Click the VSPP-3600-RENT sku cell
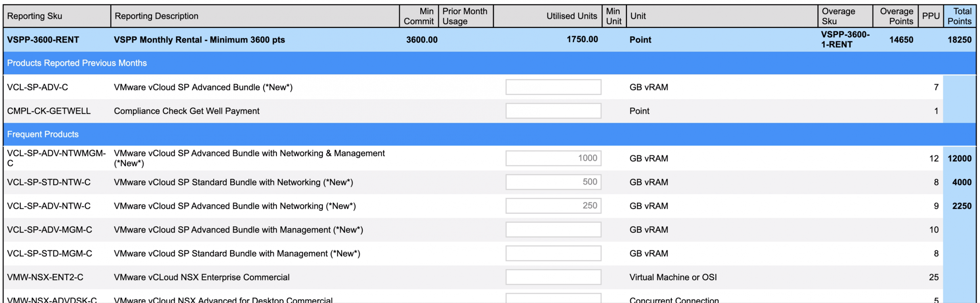980x303 pixels. [43, 40]
